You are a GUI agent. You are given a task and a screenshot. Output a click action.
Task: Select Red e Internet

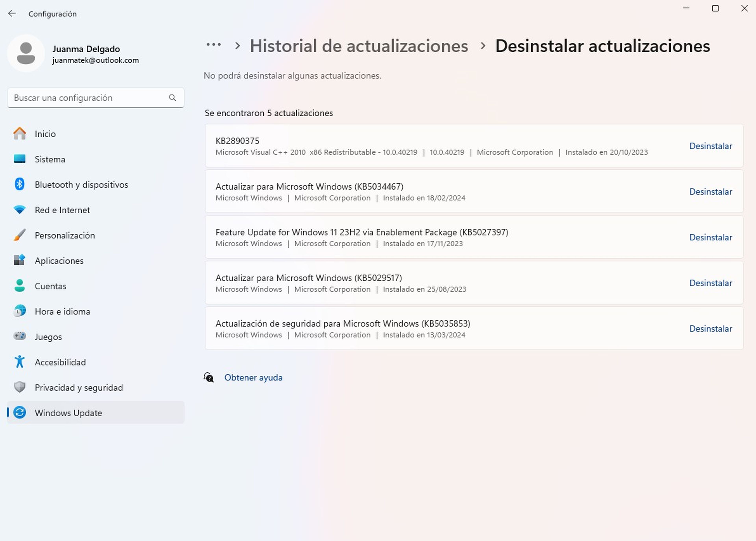[95, 210]
